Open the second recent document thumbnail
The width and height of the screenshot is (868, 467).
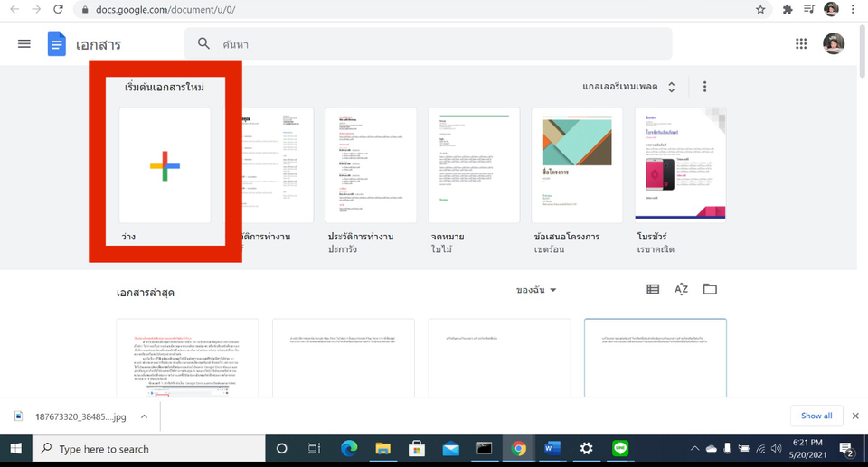(x=344, y=358)
